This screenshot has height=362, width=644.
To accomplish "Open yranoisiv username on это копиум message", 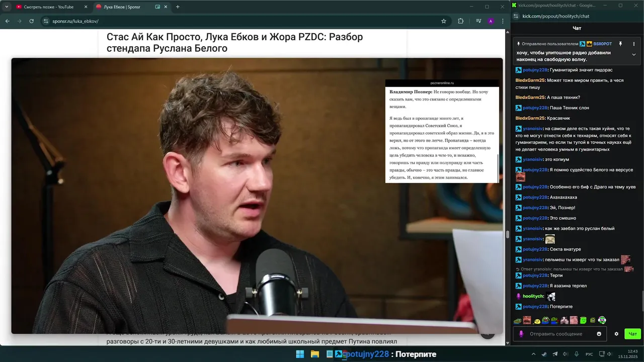I will pyautogui.click(x=533, y=159).
